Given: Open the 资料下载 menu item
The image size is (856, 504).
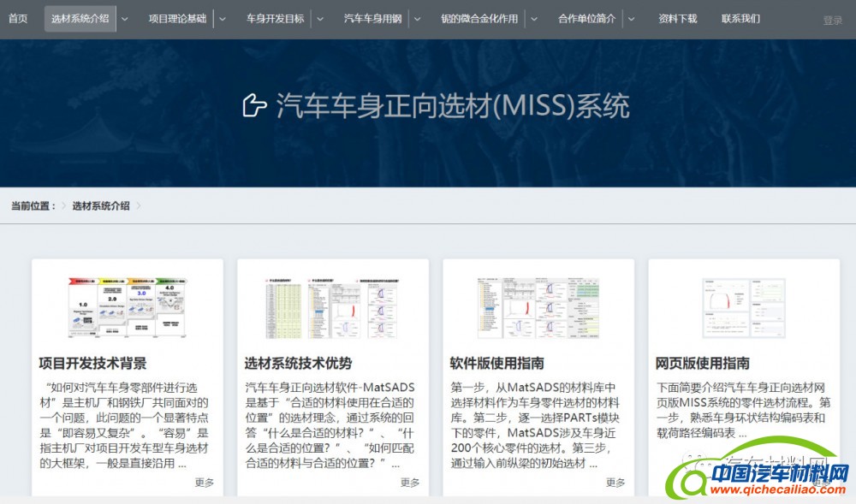Looking at the screenshot, I should (677, 19).
